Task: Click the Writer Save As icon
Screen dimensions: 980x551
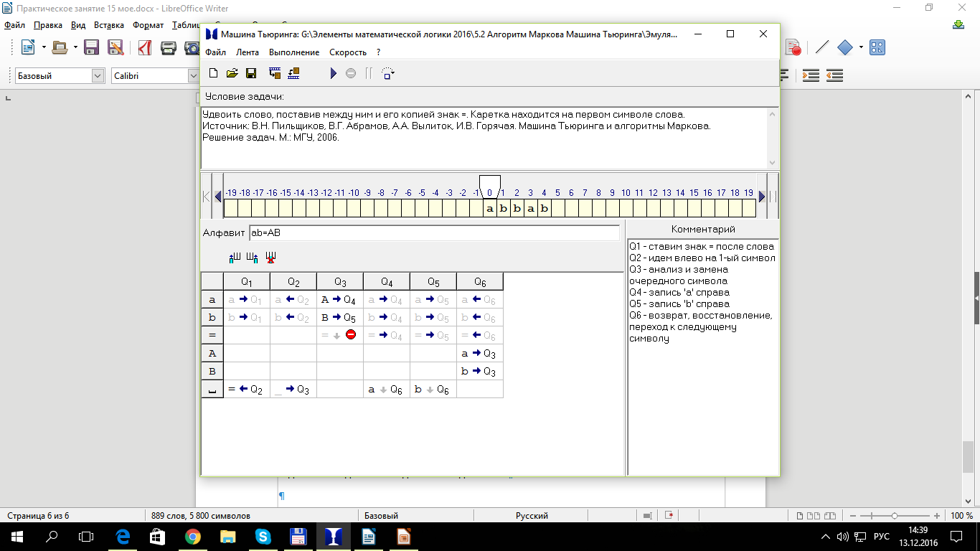Action: (x=115, y=48)
